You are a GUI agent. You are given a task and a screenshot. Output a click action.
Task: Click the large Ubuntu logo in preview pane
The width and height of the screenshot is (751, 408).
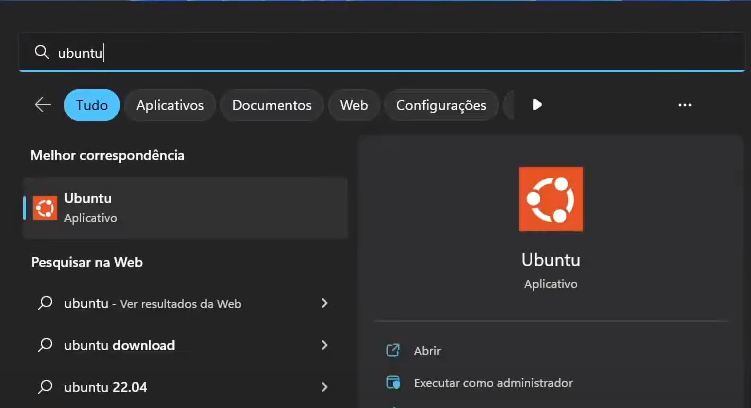(x=551, y=199)
